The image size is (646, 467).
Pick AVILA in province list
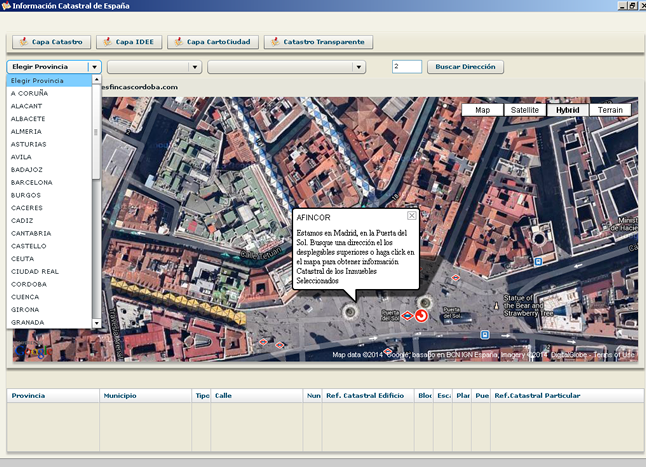[x=49, y=157]
